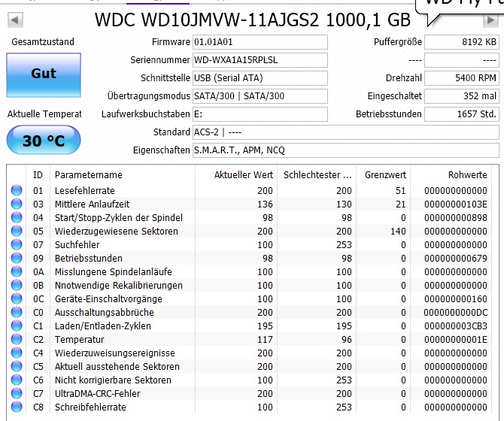The image size is (504, 421).
Task: Click worst value 96 in Temperatur row
Action: pyautogui.click(x=347, y=340)
